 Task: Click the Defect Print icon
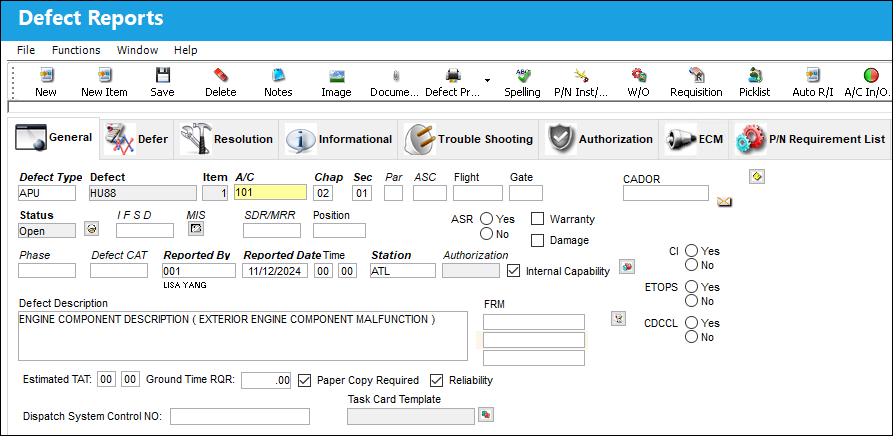[x=453, y=75]
